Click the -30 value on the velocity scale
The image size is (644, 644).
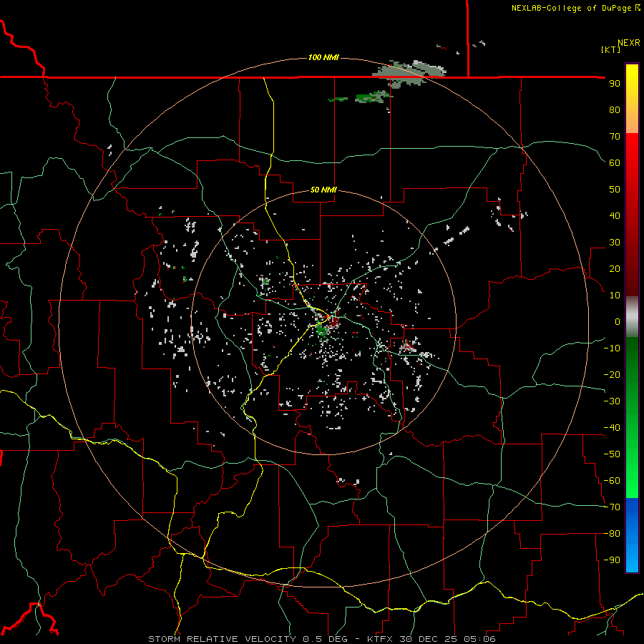612,401
